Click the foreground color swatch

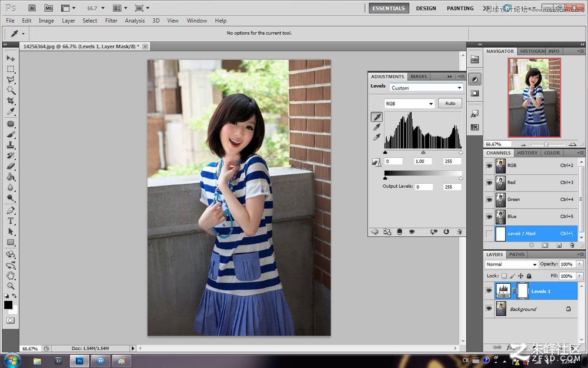pyautogui.click(x=8, y=304)
